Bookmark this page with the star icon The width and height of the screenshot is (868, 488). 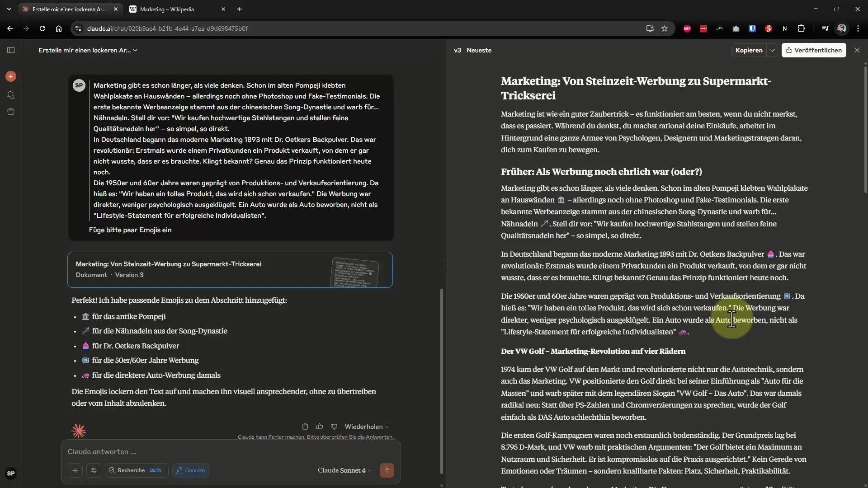tap(665, 28)
